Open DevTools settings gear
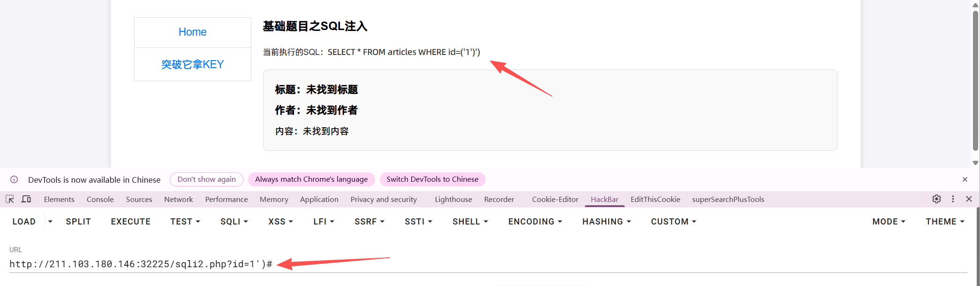Screen dimensions: 980x286 tap(936, 199)
